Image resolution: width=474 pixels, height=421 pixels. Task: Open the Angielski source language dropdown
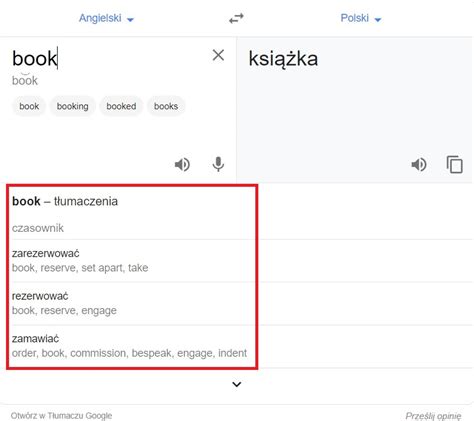click(106, 18)
